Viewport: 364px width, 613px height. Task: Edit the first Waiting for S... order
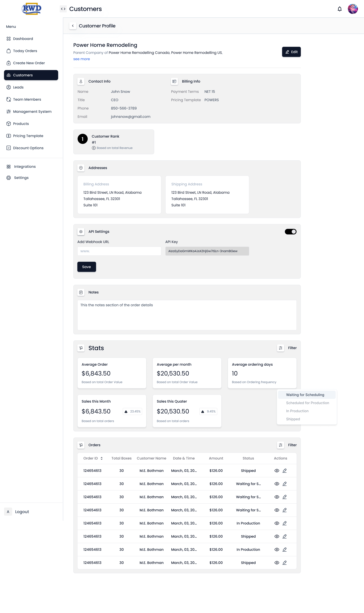[285, 484]
